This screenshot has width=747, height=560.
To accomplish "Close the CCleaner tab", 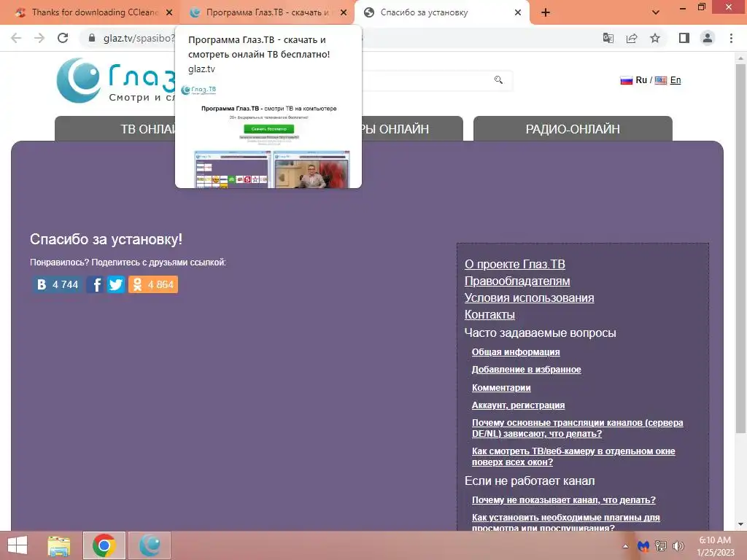I will click(x=169, y=13).
